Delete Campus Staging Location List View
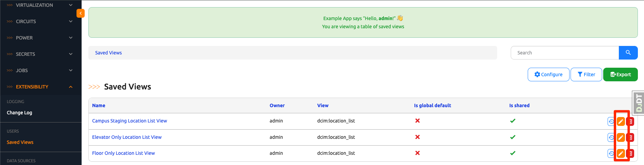The image size is (644, 165). pos(630,121)
